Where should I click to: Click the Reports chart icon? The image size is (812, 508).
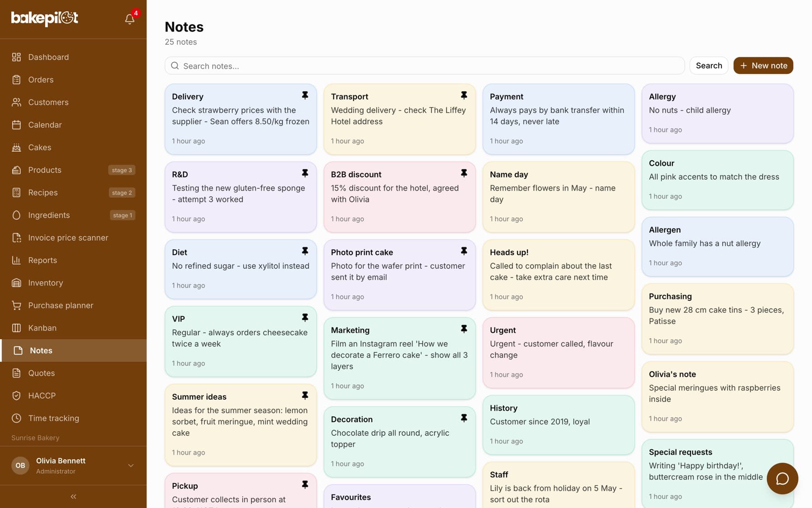17,260
